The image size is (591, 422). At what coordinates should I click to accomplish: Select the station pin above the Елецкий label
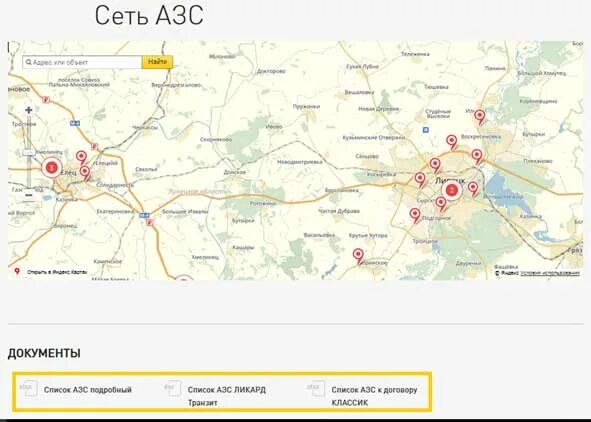(x=81, y=157)
